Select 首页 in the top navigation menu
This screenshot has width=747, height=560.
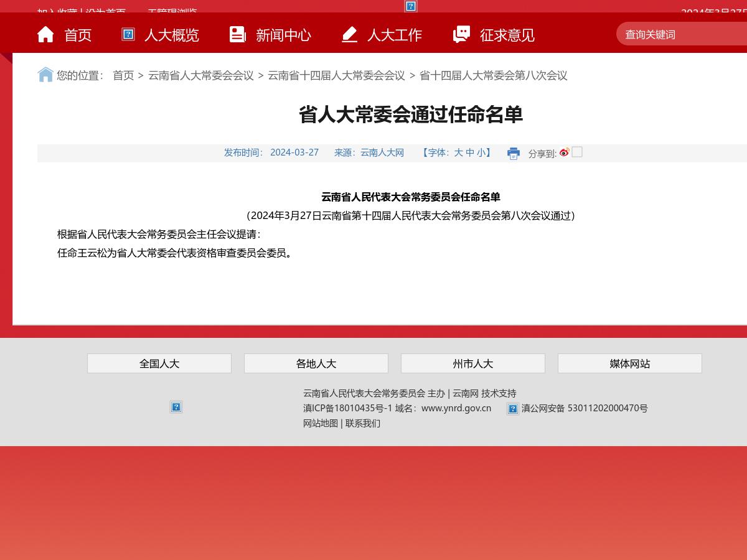[78, 35]
